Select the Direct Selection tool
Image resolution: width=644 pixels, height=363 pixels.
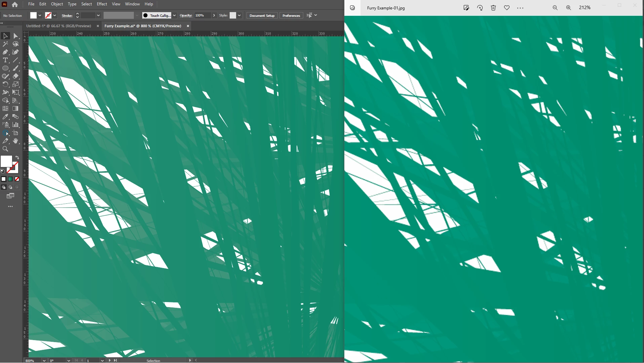pyautogui.click(x=15, y=36)
